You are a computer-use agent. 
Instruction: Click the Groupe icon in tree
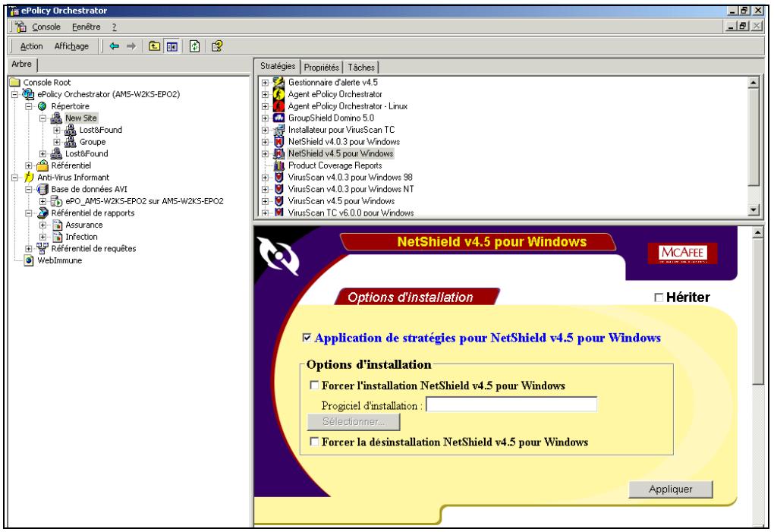tap(71, 142)
